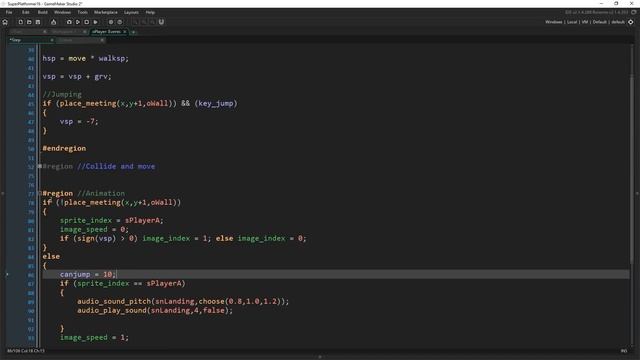Click the 'canjump = 10;' highlighted line
The height and width of the screenshot is (360, 640).
coord(336,274)
